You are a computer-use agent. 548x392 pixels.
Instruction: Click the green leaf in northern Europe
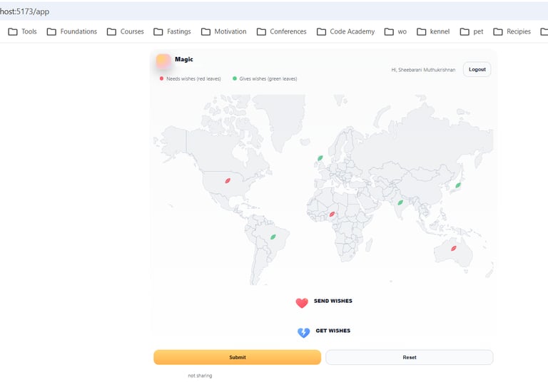click(x=320, y=158)
